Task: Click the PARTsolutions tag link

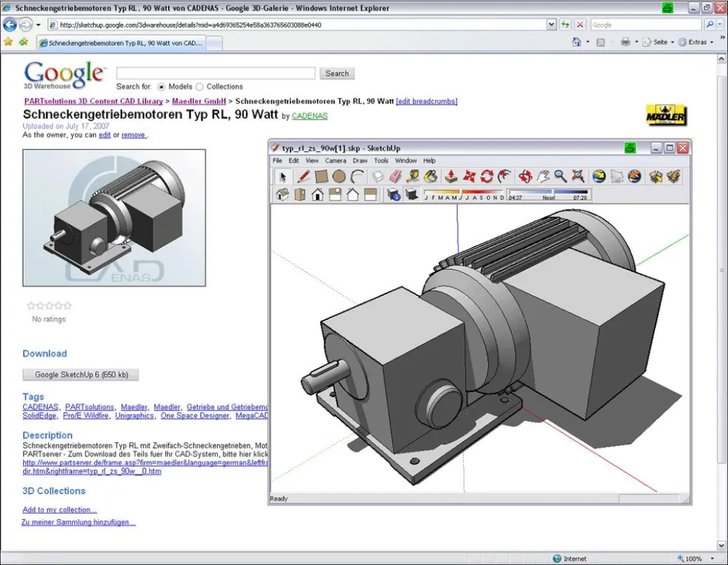Action: (x=90, y=407)
